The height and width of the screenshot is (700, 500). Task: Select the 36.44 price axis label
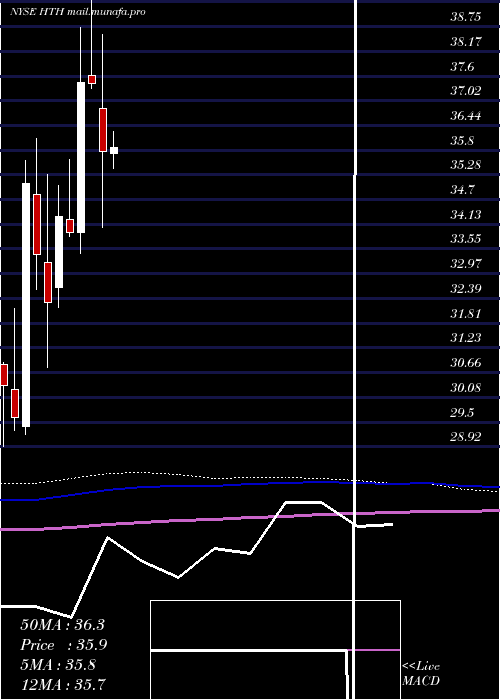(x=466, y=116)
